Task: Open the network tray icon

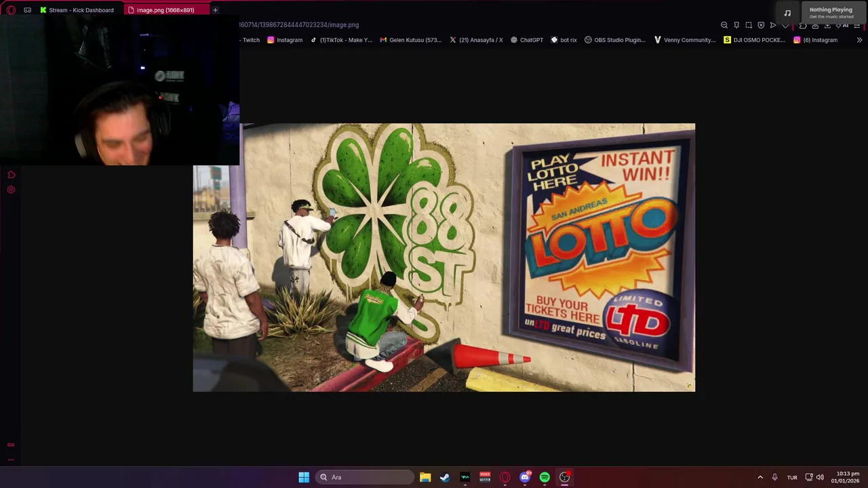Action: (x=809, y=477)
